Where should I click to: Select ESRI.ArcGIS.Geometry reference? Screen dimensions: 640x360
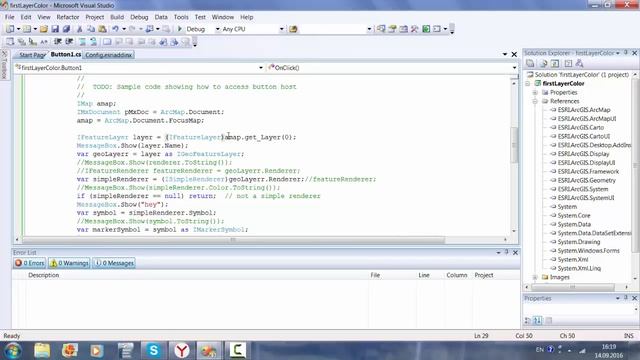coord(587,180)
